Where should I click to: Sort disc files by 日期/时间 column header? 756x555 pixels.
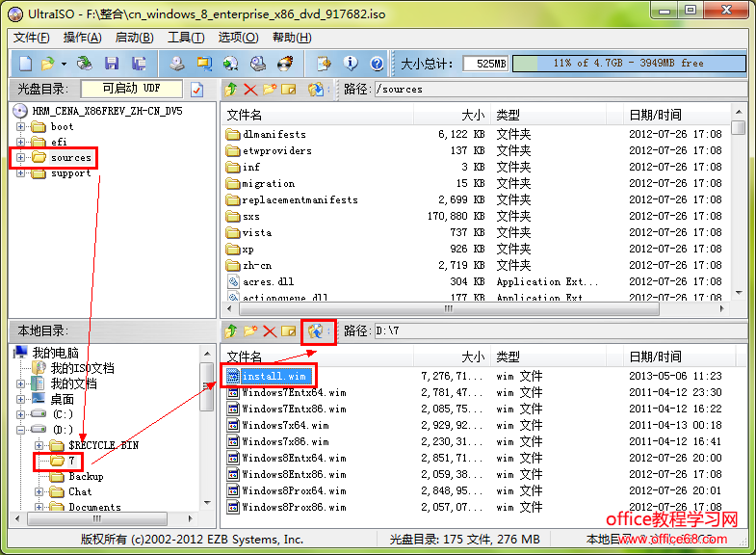tap(677, 115)
